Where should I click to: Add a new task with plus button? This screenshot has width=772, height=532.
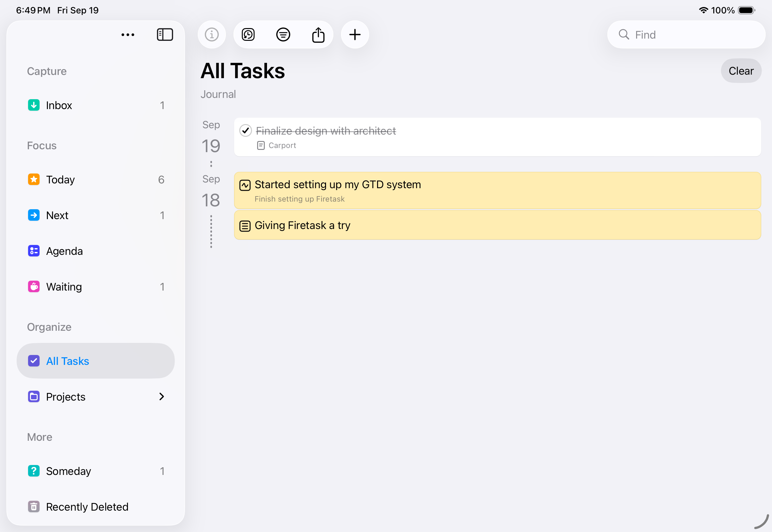click(x=355, y=35)
